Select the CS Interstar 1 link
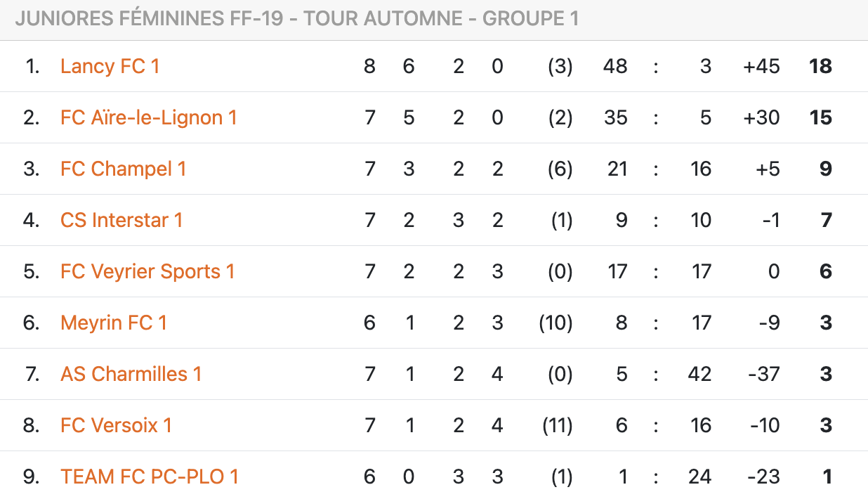Screen dimensions: 868x499 coord(121,220)
